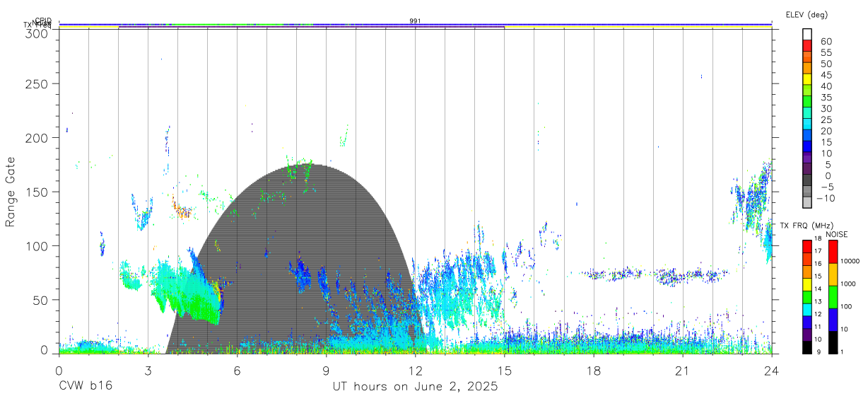
Task: Click the red top segment of NOISE colorbar
Action: (833, 252)
